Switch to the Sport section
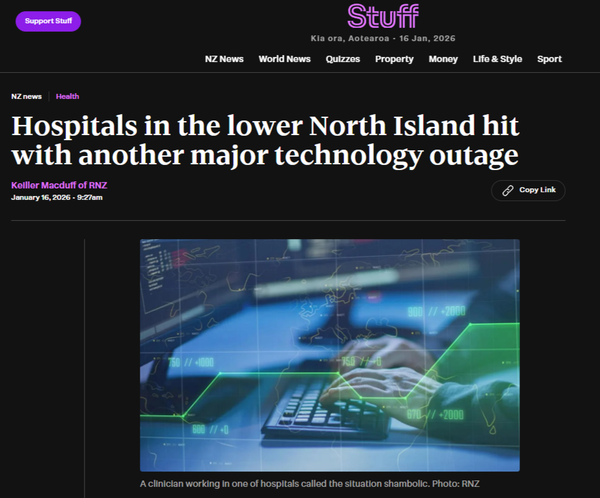 [x=549, y=59]
